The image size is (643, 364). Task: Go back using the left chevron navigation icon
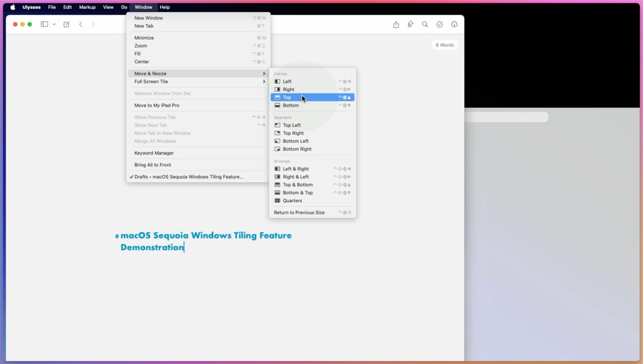[x=81, y=24]
